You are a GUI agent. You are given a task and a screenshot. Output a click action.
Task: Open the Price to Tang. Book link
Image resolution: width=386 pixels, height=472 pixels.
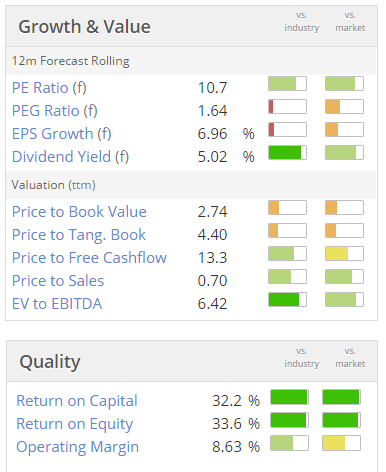[x=79, y=235]
